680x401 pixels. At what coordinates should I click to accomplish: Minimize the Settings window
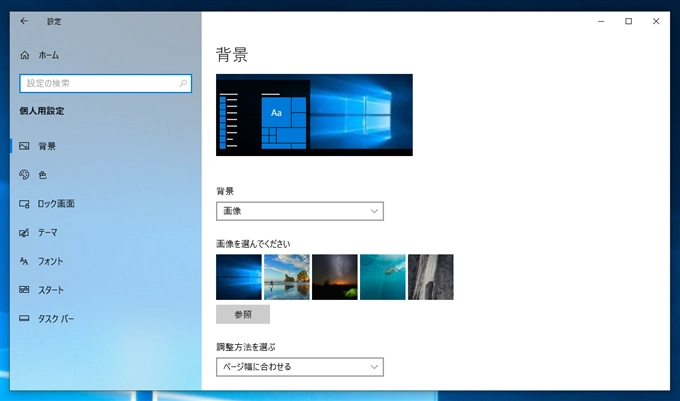[x=601, y=21]
